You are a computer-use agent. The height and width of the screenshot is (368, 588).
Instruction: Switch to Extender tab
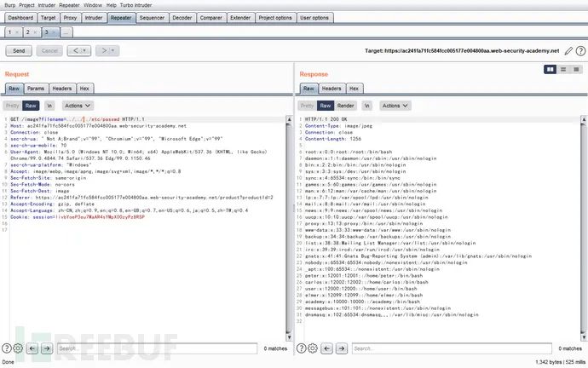pyautogui.click(x=240, y=18)
